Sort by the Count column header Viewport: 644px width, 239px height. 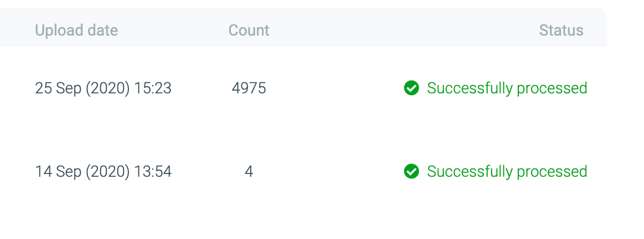tap(249, 30)
